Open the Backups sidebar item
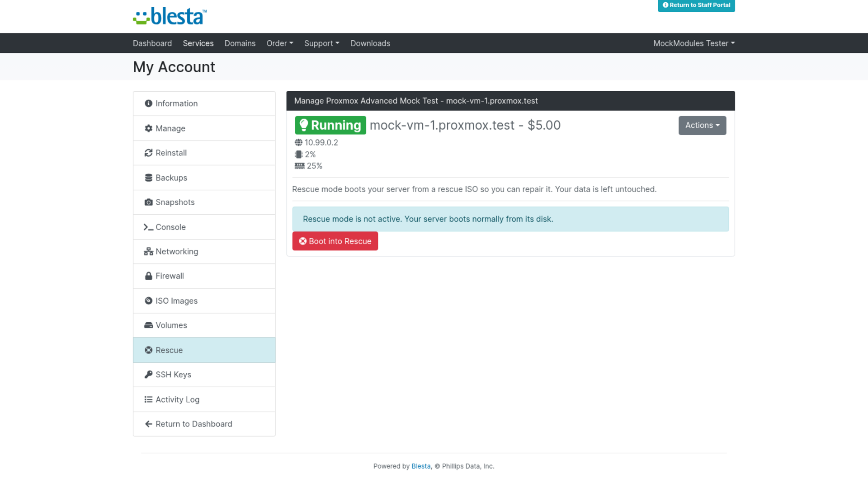The height and width of the screenshot is (488, 868). 204,178
